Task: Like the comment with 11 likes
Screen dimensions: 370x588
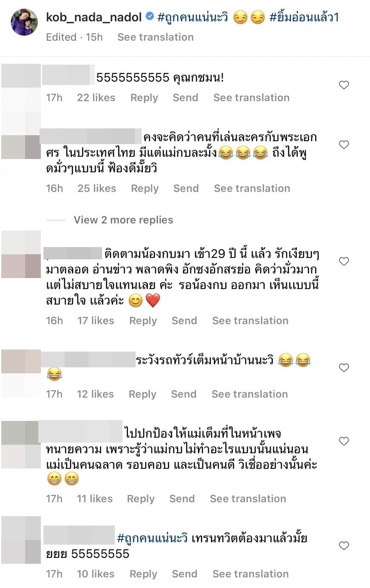Action: [x=344, y=441]
